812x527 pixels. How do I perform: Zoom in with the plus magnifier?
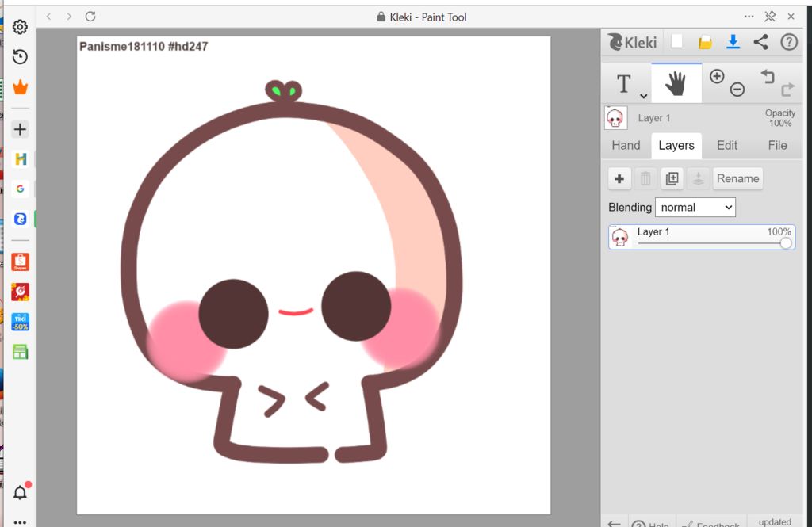point(717,77)
